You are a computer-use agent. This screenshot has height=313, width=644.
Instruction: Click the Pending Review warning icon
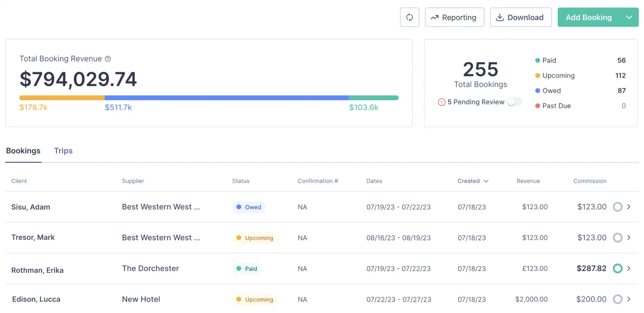(x=442, y=102)
